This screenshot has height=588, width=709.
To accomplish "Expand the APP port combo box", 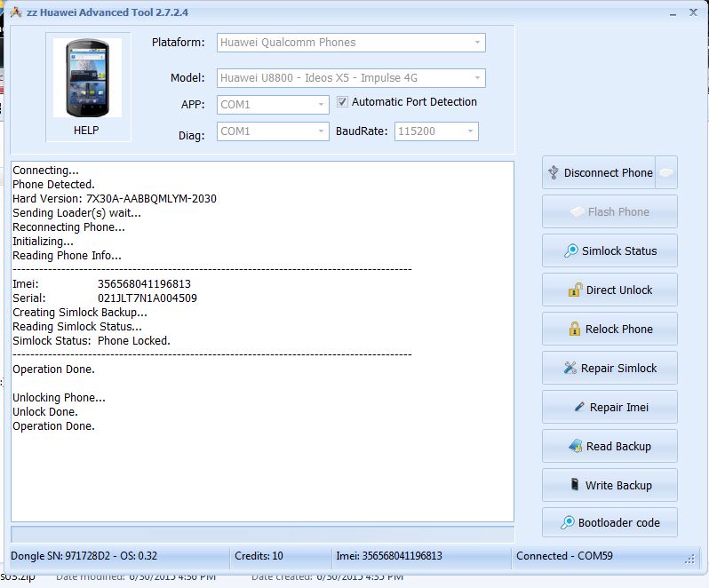I will tap(273, 105).
